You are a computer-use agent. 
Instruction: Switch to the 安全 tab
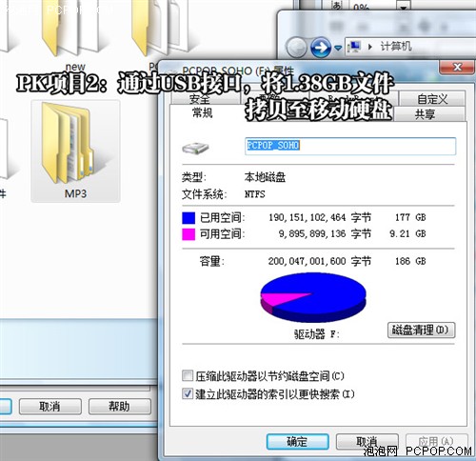(x=200, y=99)
